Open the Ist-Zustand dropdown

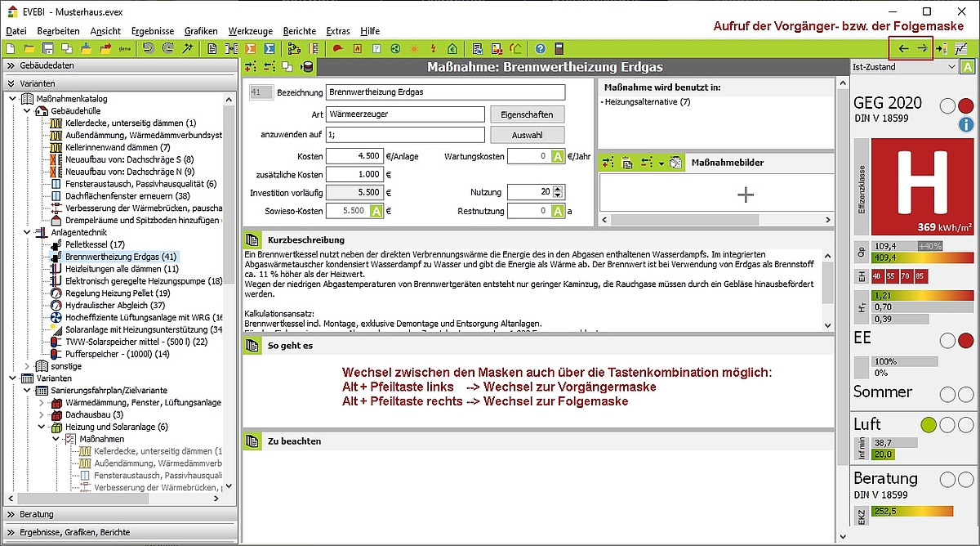[904, 67]
